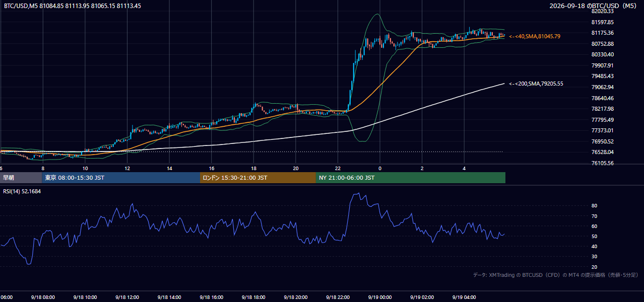Click the 9/18 12:00 time axis label
This screenshot has width=644, height=302.
tap(127, 297)
